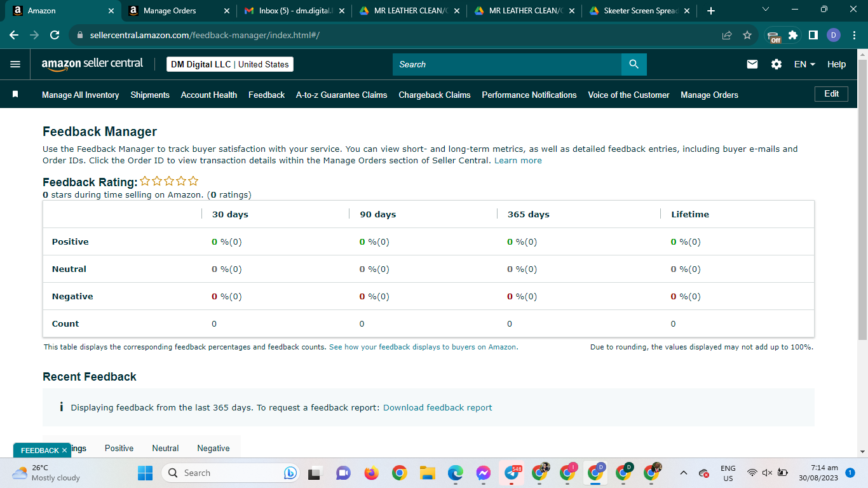Open File Explorer from the taskbar
This screenshot has height=488, width=868.
(427, 473)
